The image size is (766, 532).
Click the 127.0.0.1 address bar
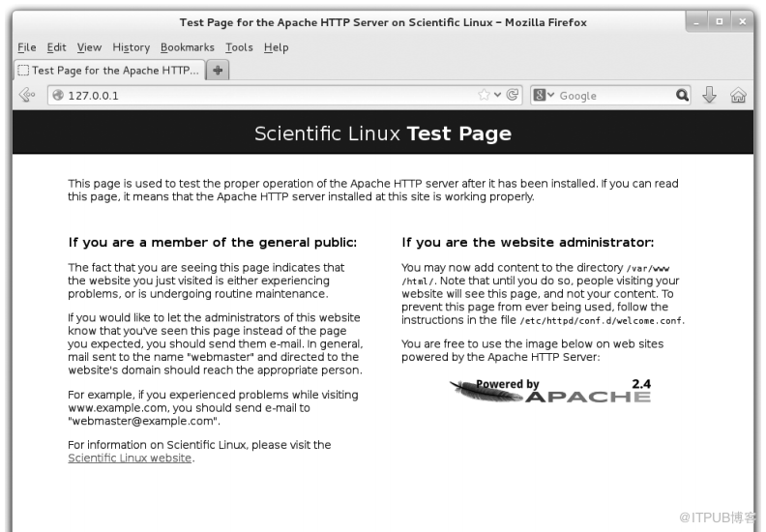[x=284, y=95]
